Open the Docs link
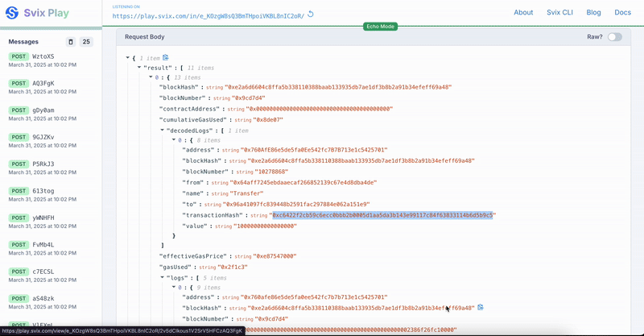Viewport: 644px width, 336px height. [622, 12]
